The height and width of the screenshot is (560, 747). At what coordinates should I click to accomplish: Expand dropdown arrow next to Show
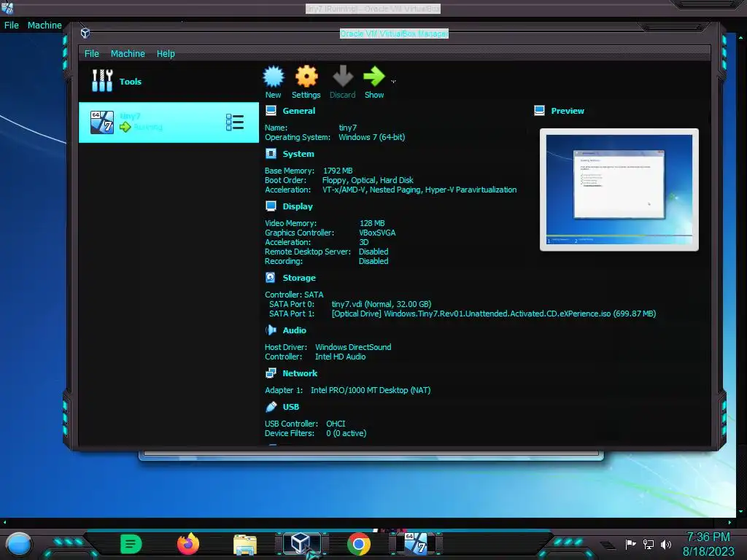pyautogui.click(x=393, y=82)
